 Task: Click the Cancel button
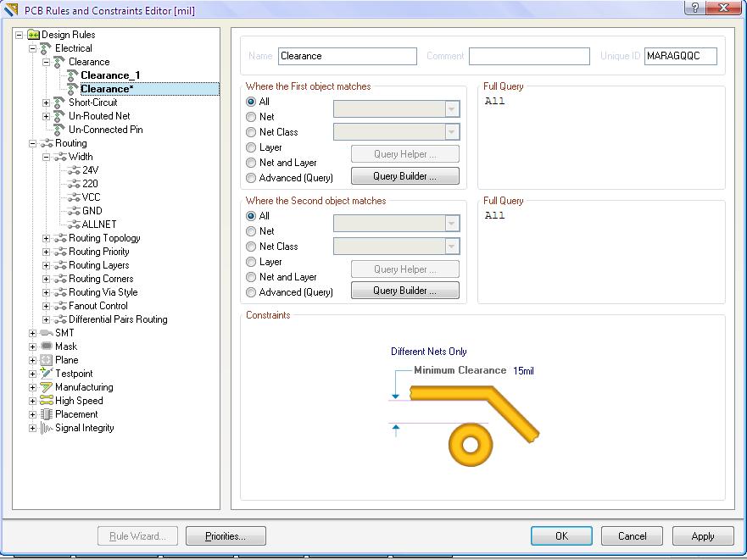(x=632, y=536)
